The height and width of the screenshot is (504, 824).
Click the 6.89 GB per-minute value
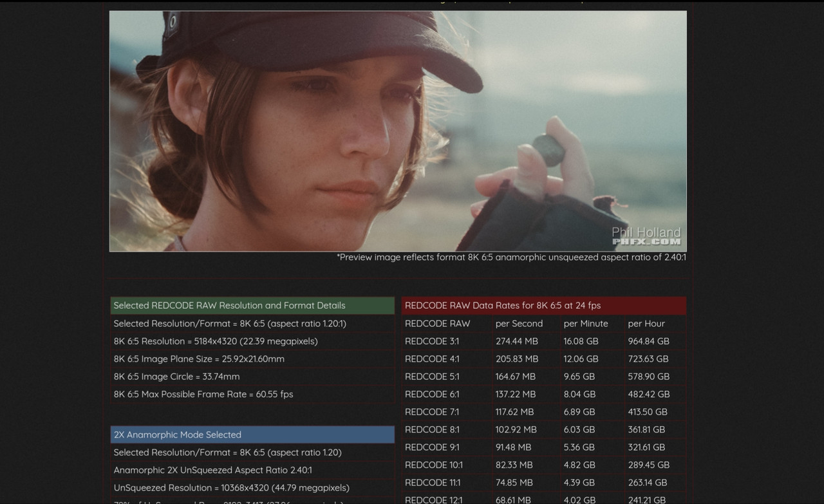(579, 412)
